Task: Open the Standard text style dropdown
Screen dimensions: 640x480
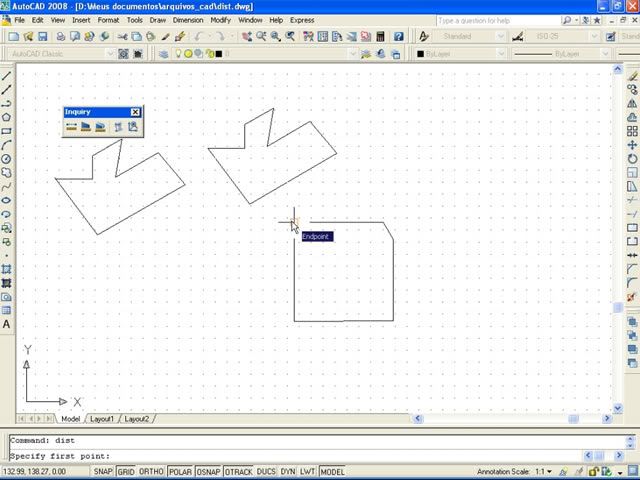Action: click(x=500, y=37)
